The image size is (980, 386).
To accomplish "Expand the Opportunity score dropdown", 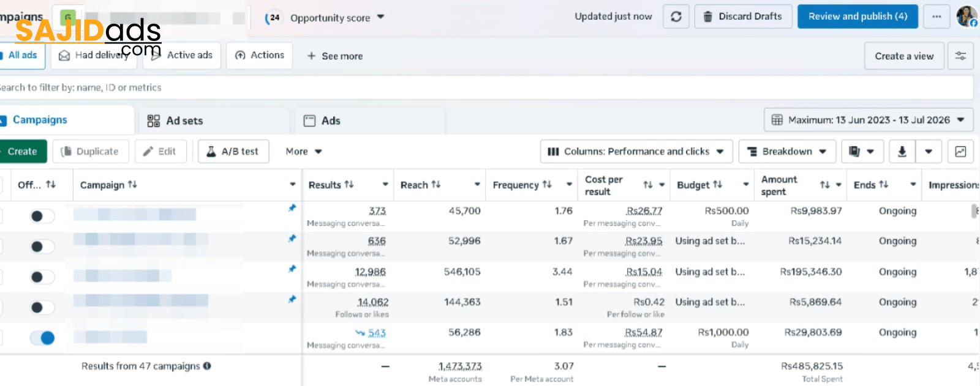I will point(380,17).
